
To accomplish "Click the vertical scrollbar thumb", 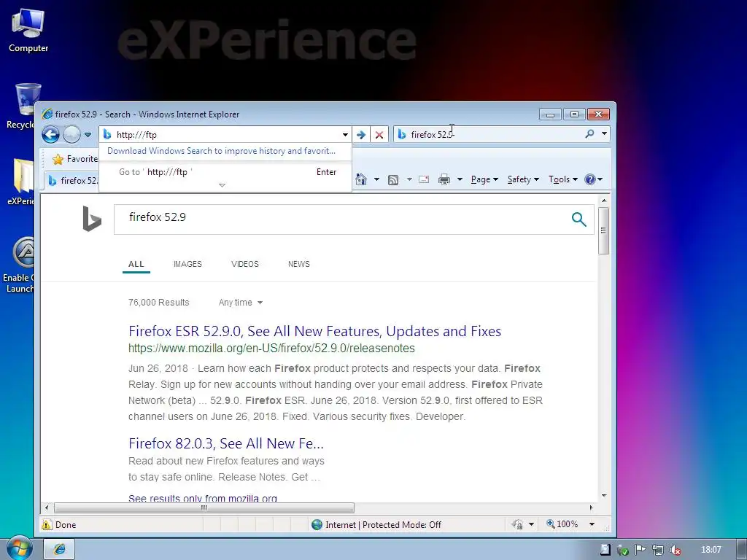I will click(x=603, y=230).
